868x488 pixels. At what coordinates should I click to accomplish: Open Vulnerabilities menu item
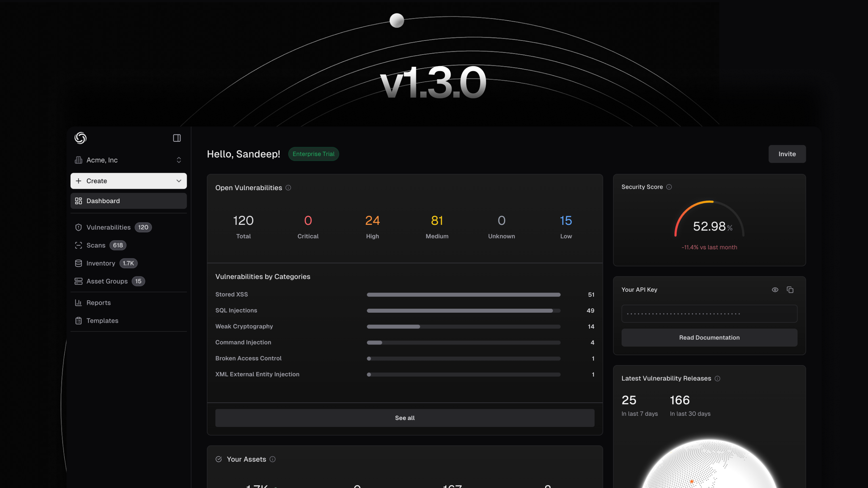[x=109, y=227]
